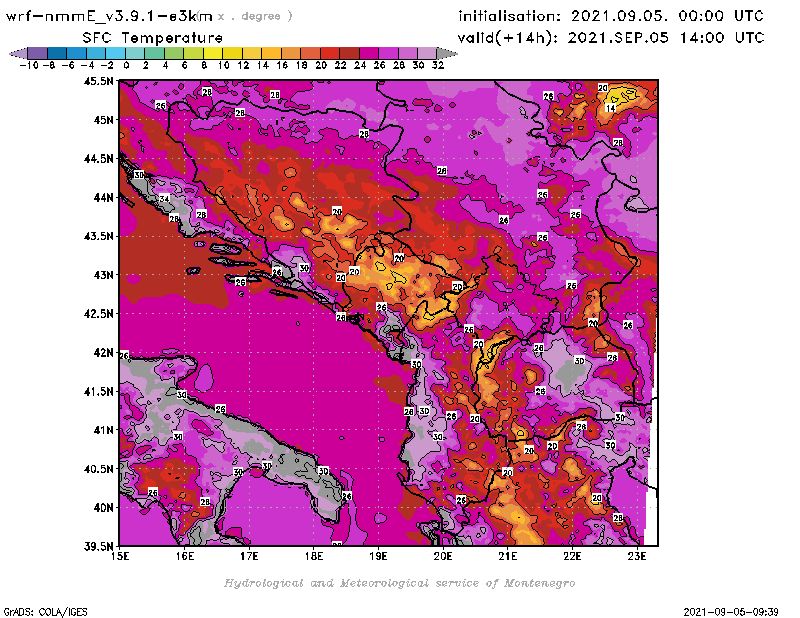This screenshot has width=800, height=618.
Task: Click the legend swatch between 30 and 32
Action: tap(427, 53)
